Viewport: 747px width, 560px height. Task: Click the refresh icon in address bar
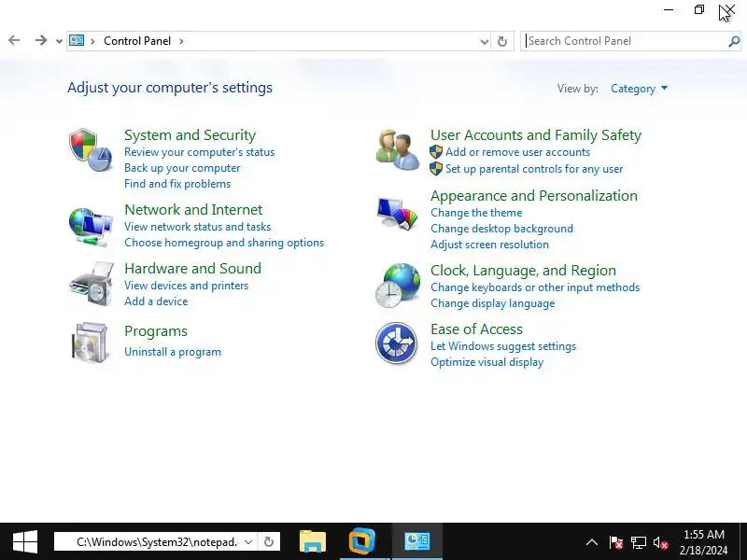tap(502, 41)
